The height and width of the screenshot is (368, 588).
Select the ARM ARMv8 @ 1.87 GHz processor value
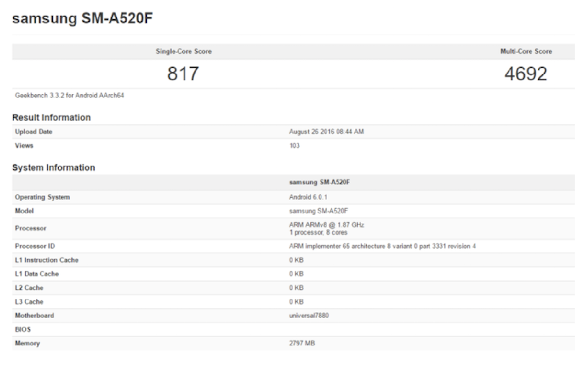tap(327, 224)
